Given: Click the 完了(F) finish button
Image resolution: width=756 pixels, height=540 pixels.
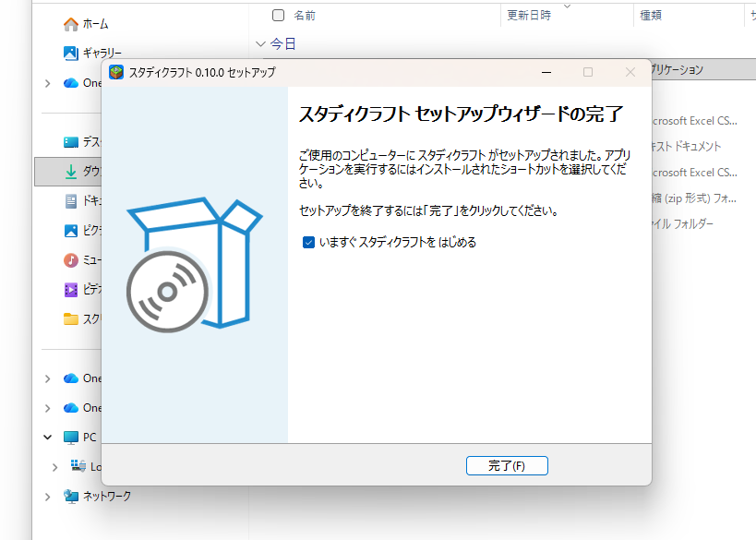Looking at the screenshot, I should coord(507,466).
